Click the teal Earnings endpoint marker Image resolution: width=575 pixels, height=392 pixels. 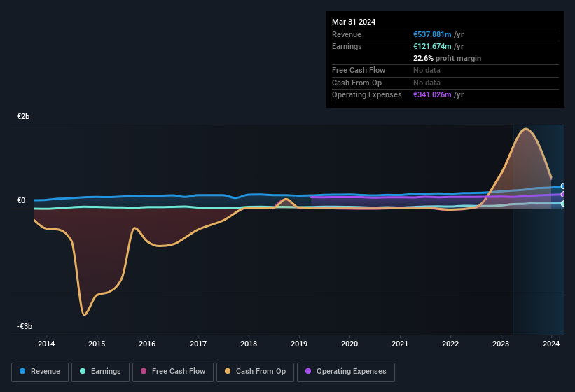(x=563, y=203)
